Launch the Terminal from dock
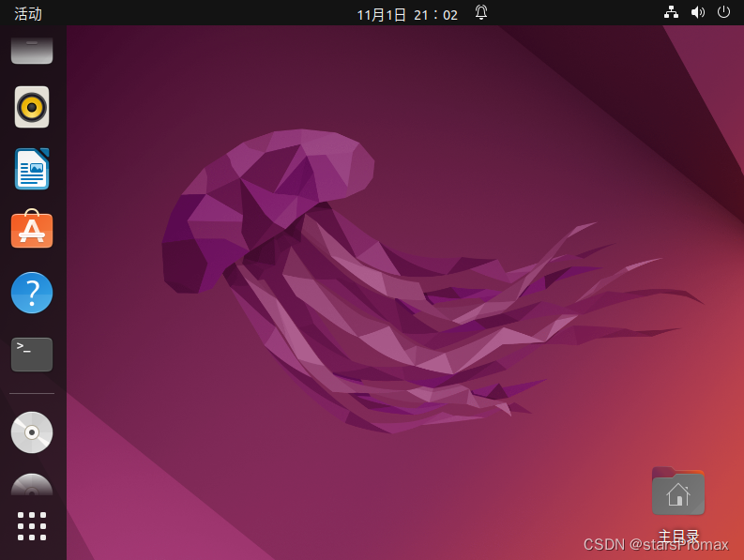The width and height of the screenshot is (744, 560). click(x=32, y=355)
